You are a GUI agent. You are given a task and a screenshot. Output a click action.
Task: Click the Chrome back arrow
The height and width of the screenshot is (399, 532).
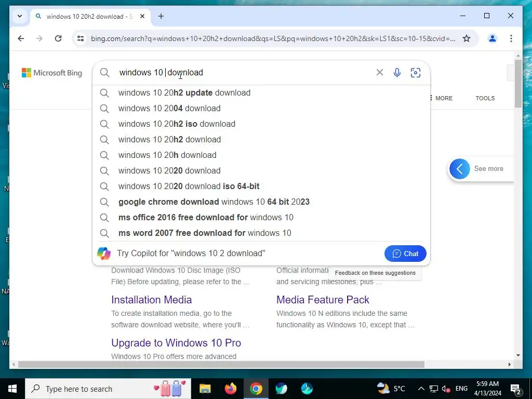(x=21, y=38)
